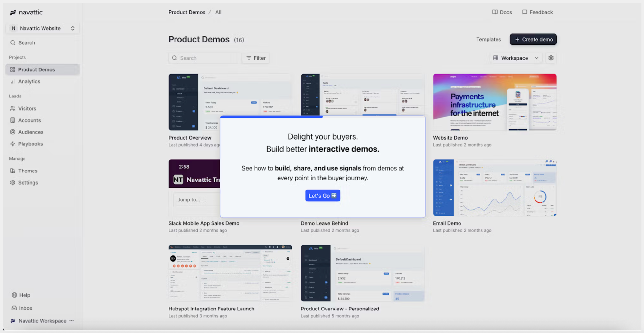Screen dimensions: 644x333
Task: Click the Navattic Workspace label
Action: pos(43,321)
